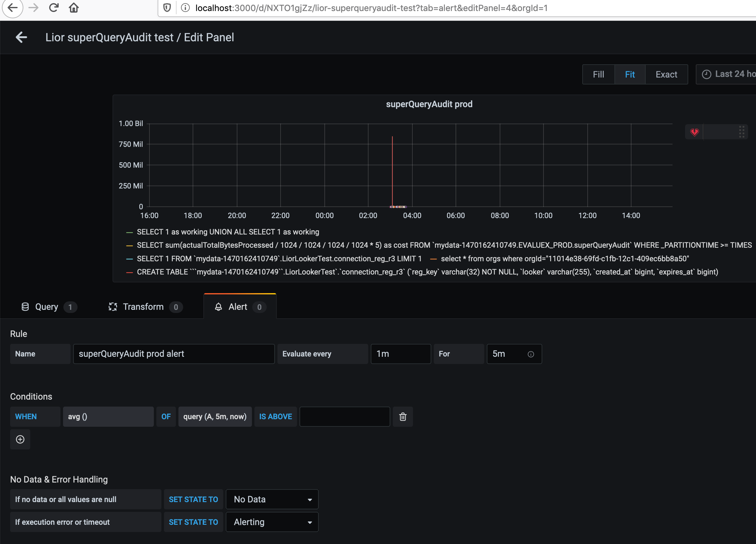Click the green legend color marker
The width and height of the screenshot is (756, 544).
click(x=129, y=232)
